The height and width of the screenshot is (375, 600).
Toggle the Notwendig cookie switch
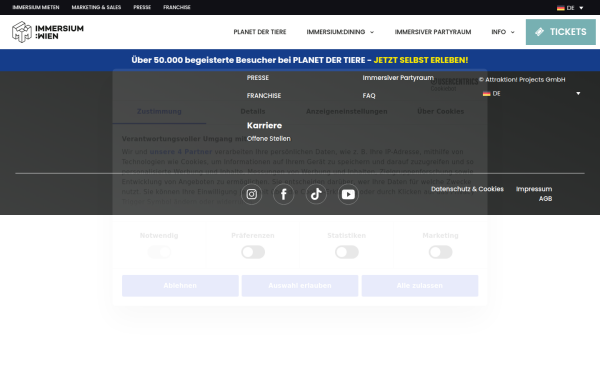click(x=159, y=252)
